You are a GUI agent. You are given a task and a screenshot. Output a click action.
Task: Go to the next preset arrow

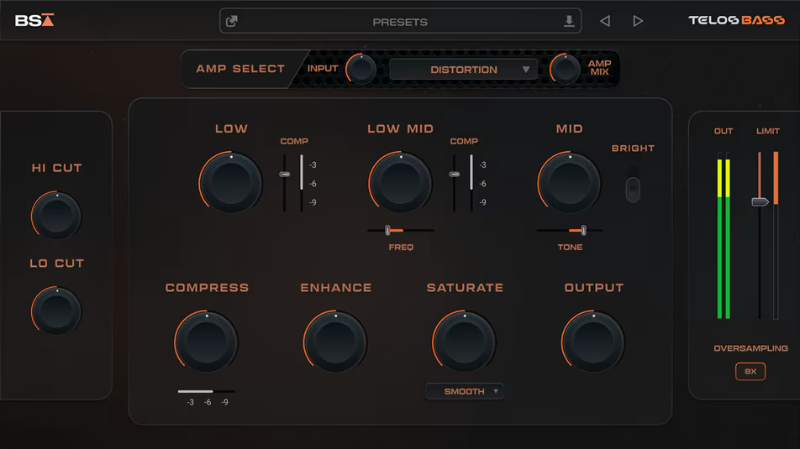coord(638,21)
